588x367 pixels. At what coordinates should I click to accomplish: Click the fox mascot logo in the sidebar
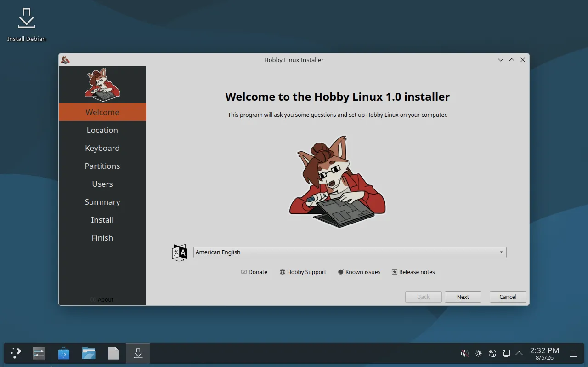(x=102, y=84)
